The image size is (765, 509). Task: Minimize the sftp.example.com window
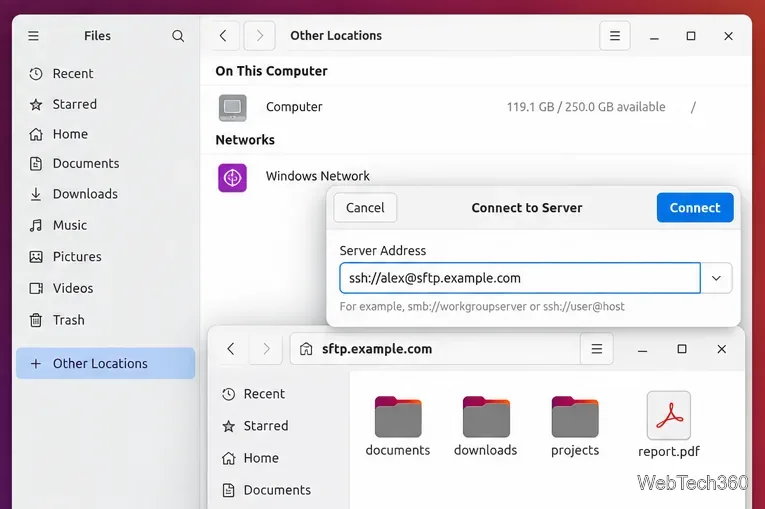[x=643, y=349]
